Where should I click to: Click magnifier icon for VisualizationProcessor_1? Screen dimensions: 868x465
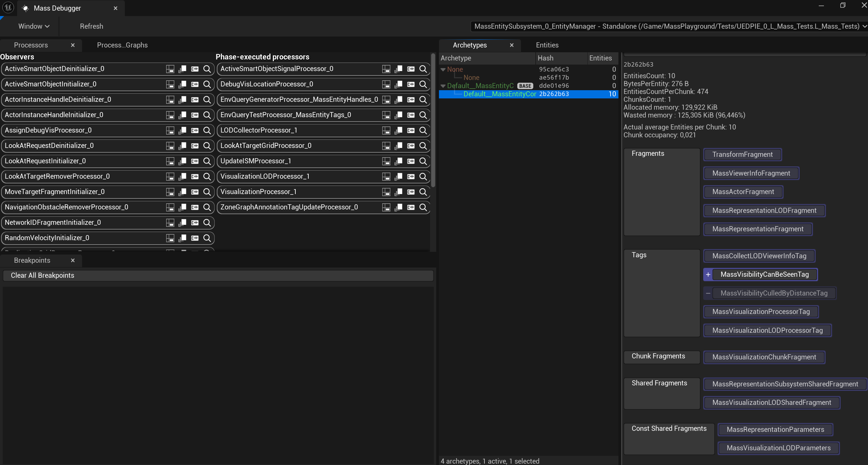pyautogui.click(x=423, y=192)
